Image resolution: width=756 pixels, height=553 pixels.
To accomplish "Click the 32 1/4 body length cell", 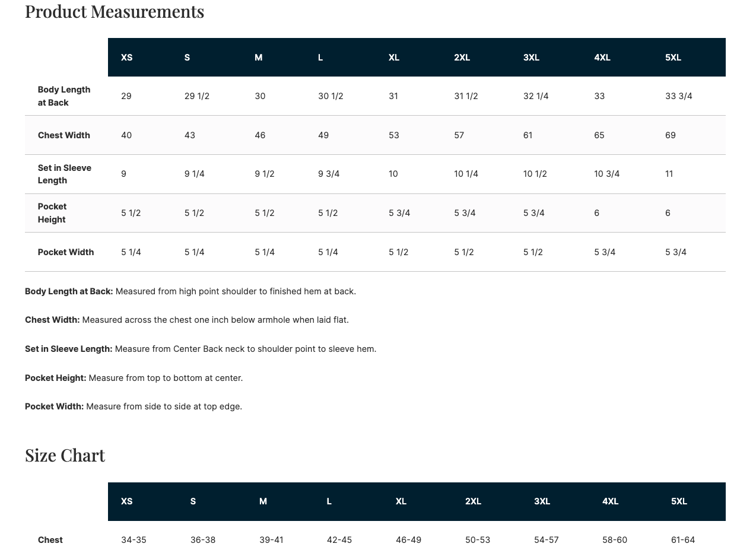I will pyautogui.click(x=536, y=96).
